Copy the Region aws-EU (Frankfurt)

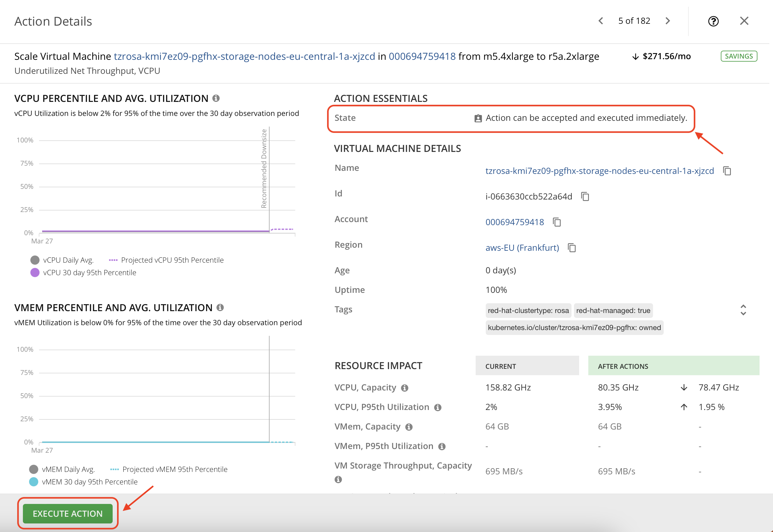point(572,248)
